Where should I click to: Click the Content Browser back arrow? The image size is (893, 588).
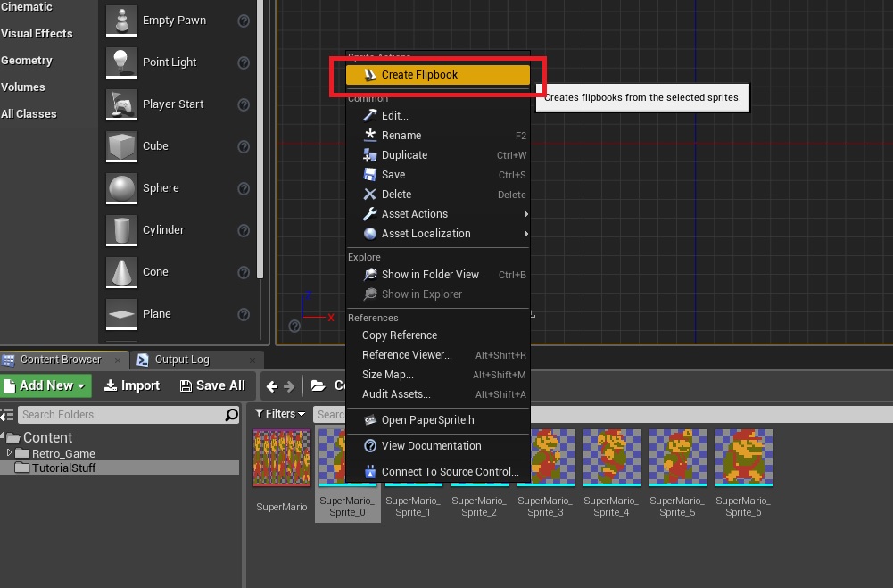click(x=272, y=386)
